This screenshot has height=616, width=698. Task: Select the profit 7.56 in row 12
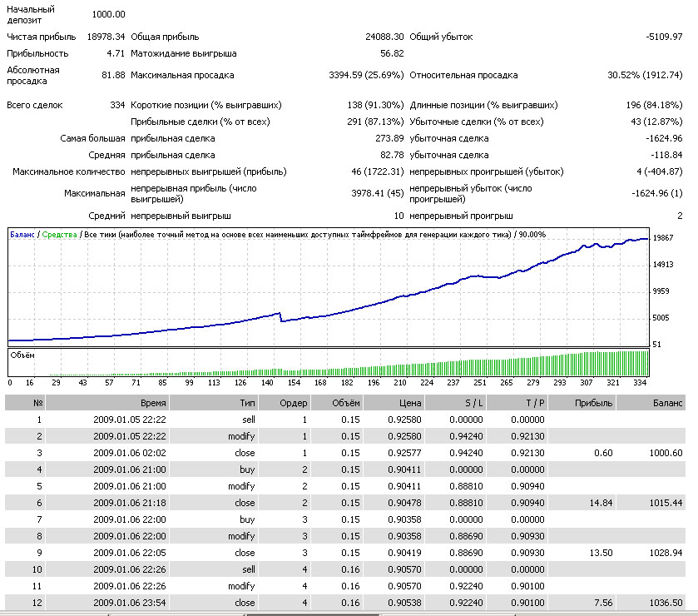[x=603, y=603]
